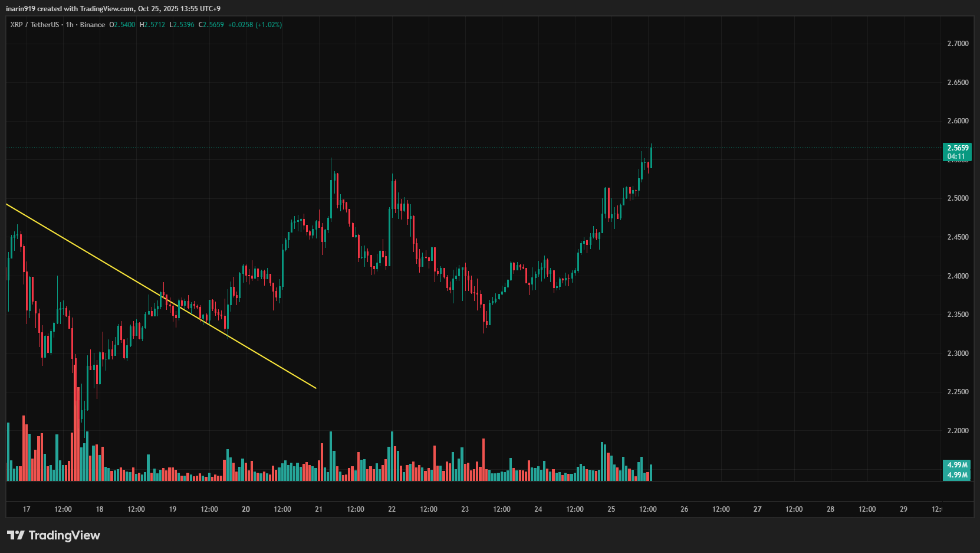Click the 2.4000 price axis label
The width and height of the screenshot is (980, 553).
pos(958,276)
